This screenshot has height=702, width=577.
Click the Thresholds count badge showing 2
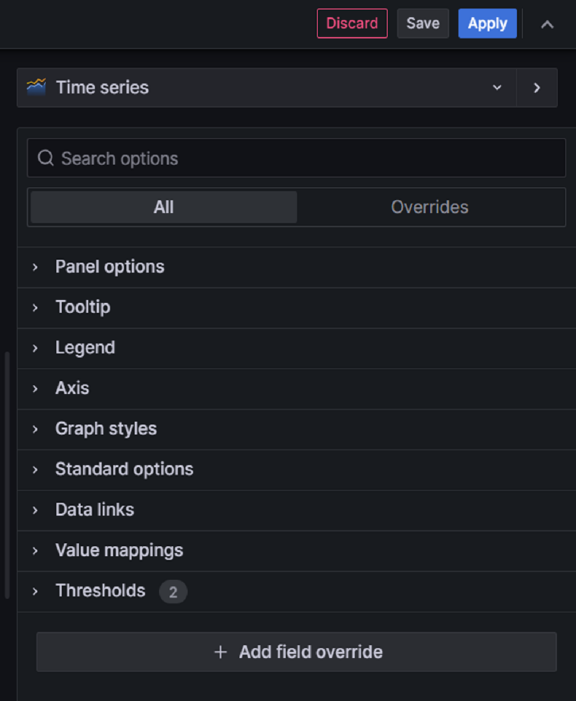pyautogui.click(x=173, y=592)
